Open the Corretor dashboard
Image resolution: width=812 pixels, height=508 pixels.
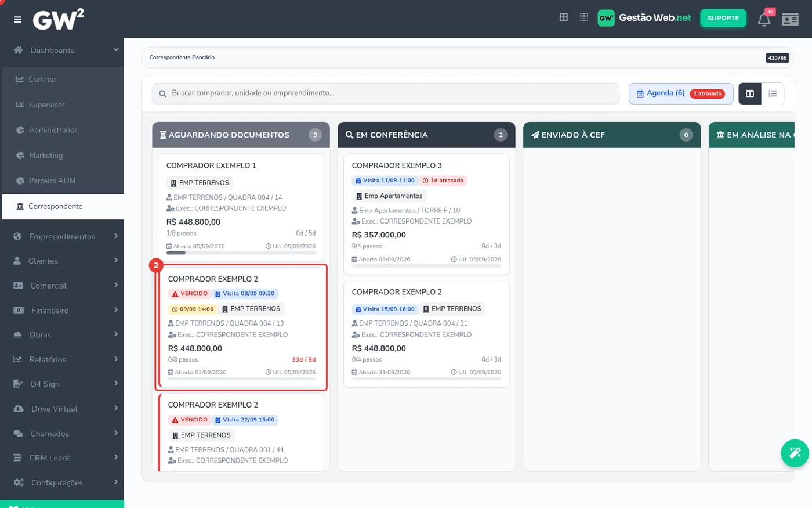point(63,79)
